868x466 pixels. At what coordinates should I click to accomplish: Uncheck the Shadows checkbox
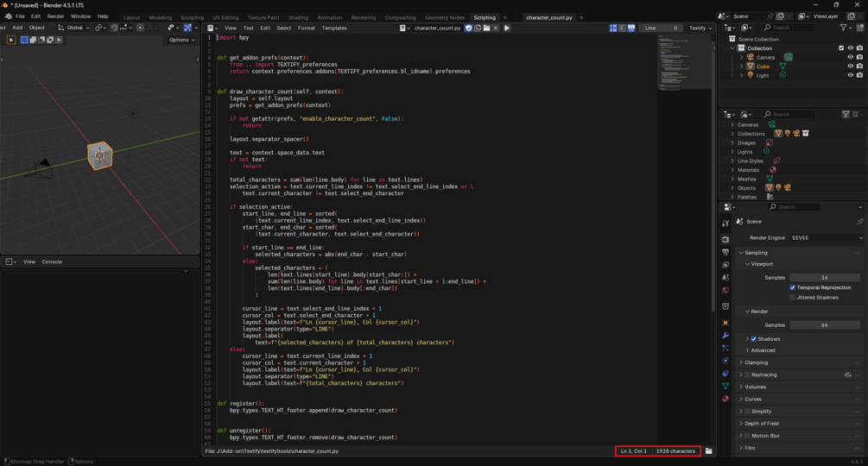(753, 339)
